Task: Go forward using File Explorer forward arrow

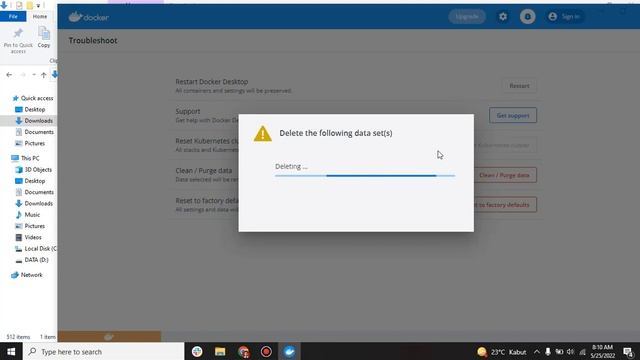Action: [23, 75]
